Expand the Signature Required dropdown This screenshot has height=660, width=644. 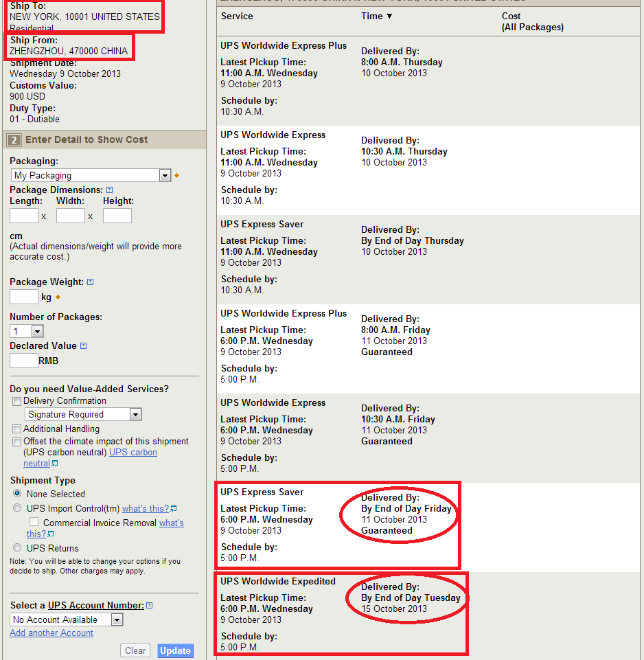tap(83, 414)
